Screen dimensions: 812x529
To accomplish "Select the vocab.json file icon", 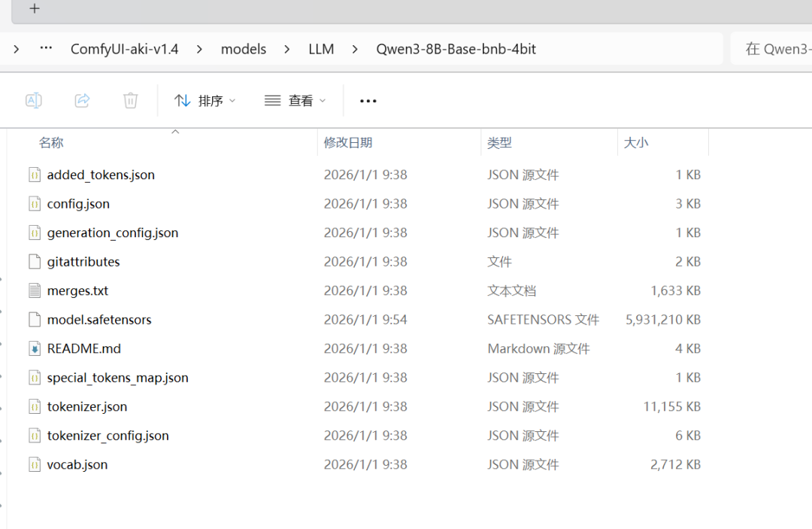I will 35,465.
